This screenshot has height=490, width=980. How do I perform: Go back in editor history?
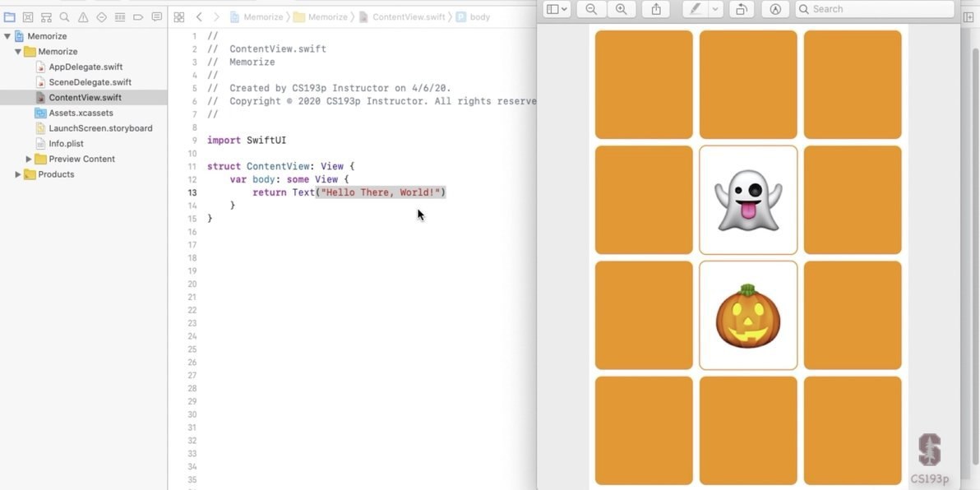199,17
